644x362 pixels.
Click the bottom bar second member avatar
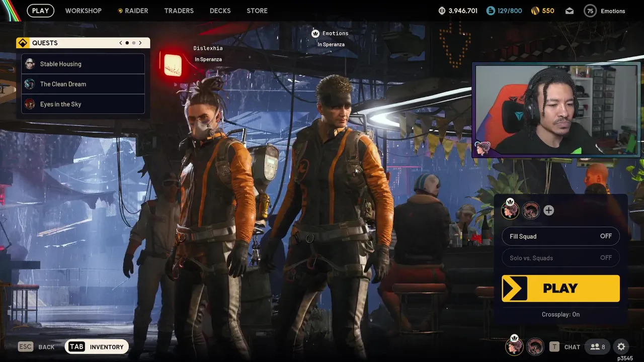(535, 347)
